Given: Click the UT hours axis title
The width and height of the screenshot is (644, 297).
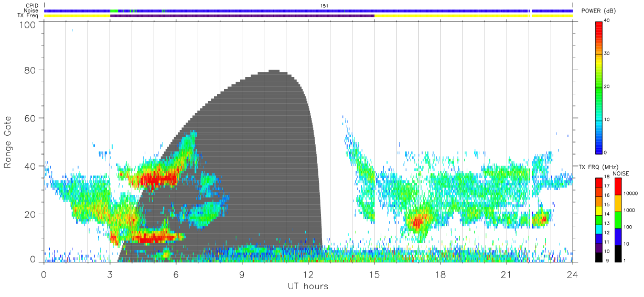Looking at the screenshot, I should coord(308,286).
